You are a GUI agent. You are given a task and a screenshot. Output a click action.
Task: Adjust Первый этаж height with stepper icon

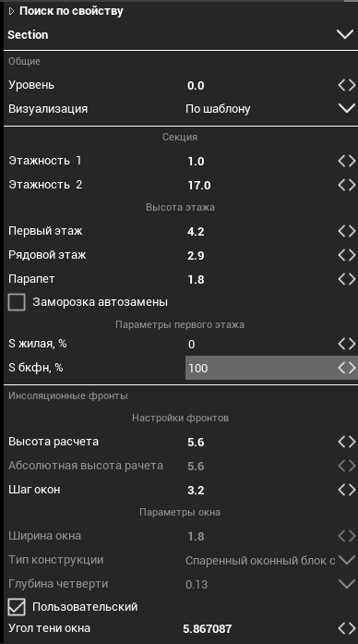(347, 231)
